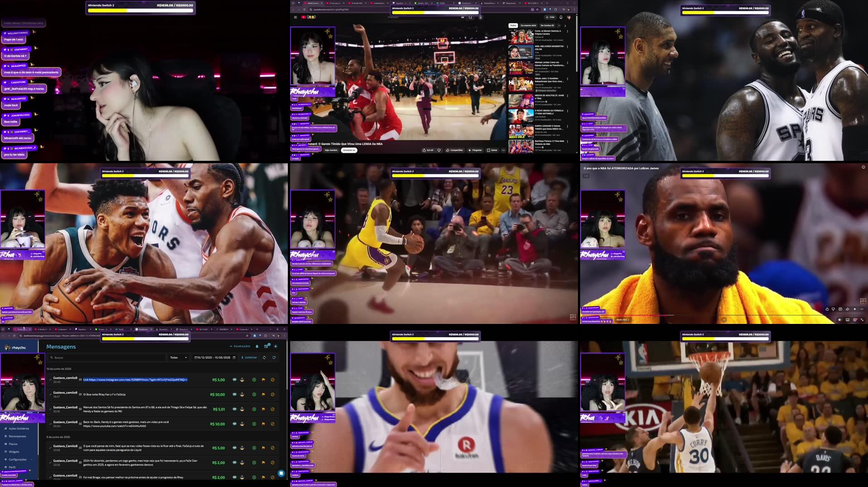The image size is (868, 487).
Task: Toggle the eye icon on '2024 foi dolorido' message
Action: pyautogui.click(x=234, y=463)
